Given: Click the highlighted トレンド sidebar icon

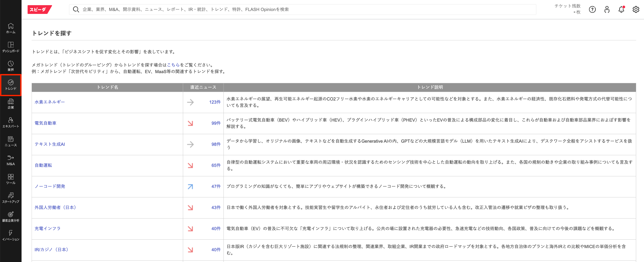Looking at the screenshot, I should [11, 85].
